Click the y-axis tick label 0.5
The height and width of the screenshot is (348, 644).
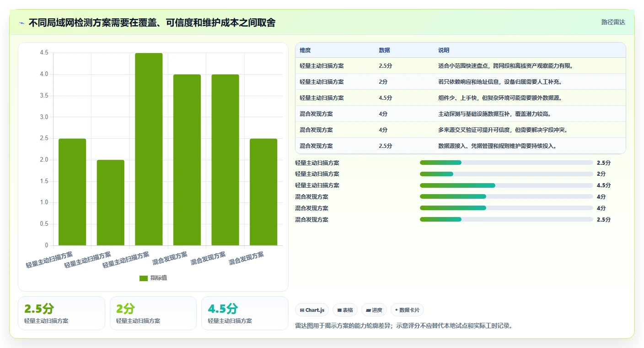tap(44, 224)
